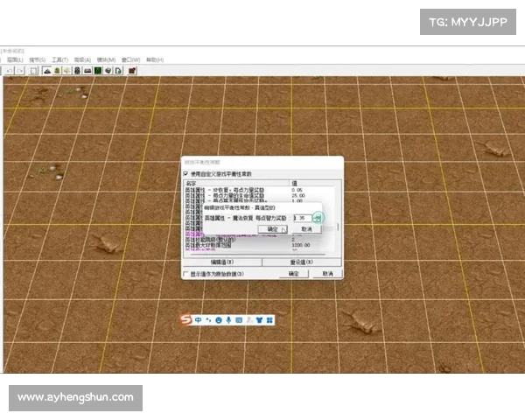Open the 工具(T) menu
The height and width of the screenshot is (420, 525).
click(x=59, y=59)
